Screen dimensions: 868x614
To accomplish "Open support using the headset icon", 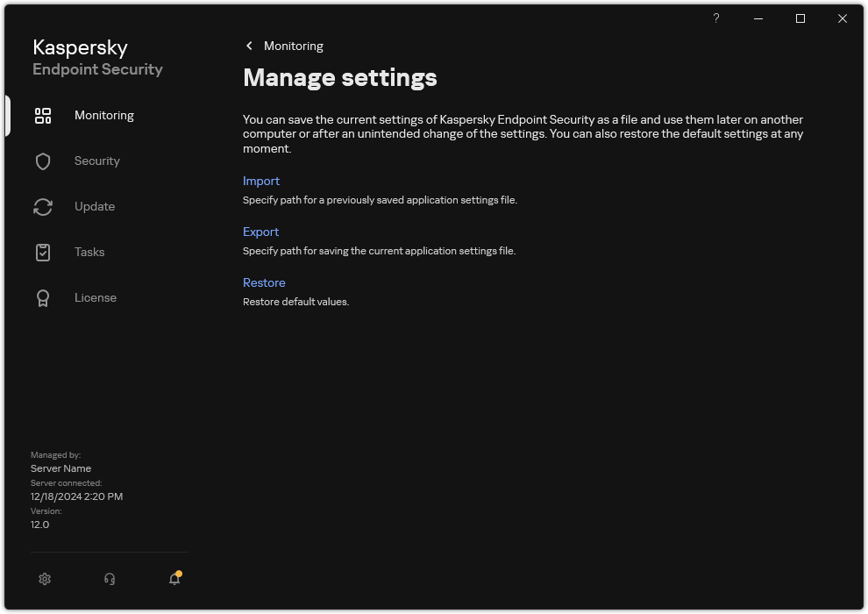I will (x=109, y=579).
